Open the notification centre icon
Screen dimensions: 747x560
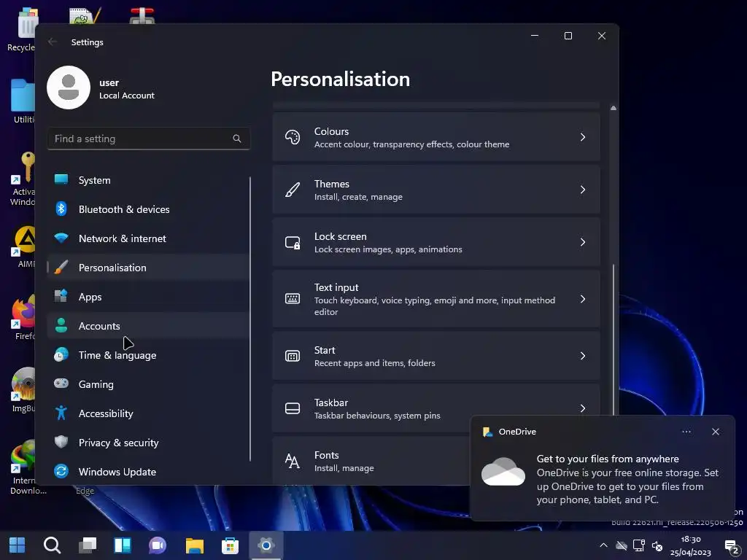point(731,546)
